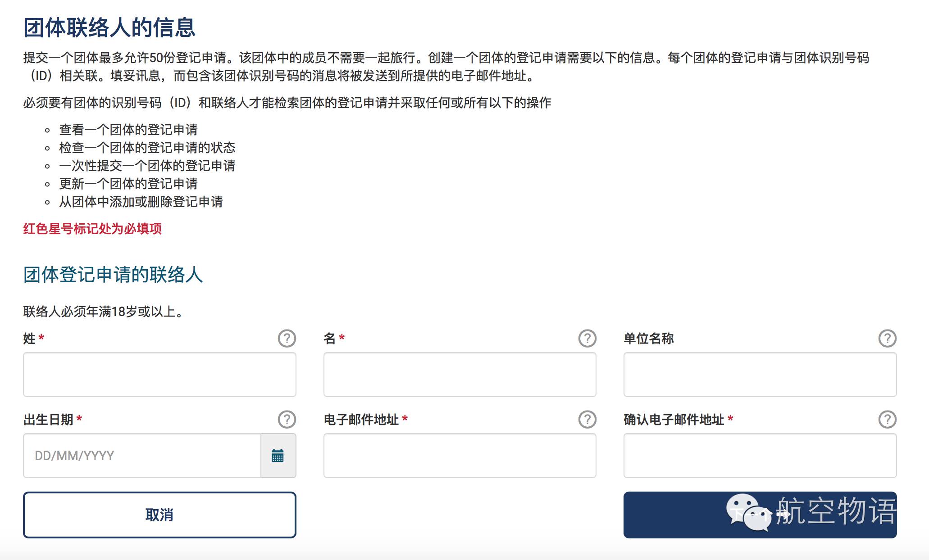The width and height of the screenshot is (929, 560).
Task: Select the 电子邮件地址 input box
Action: (x=460, y=456)
